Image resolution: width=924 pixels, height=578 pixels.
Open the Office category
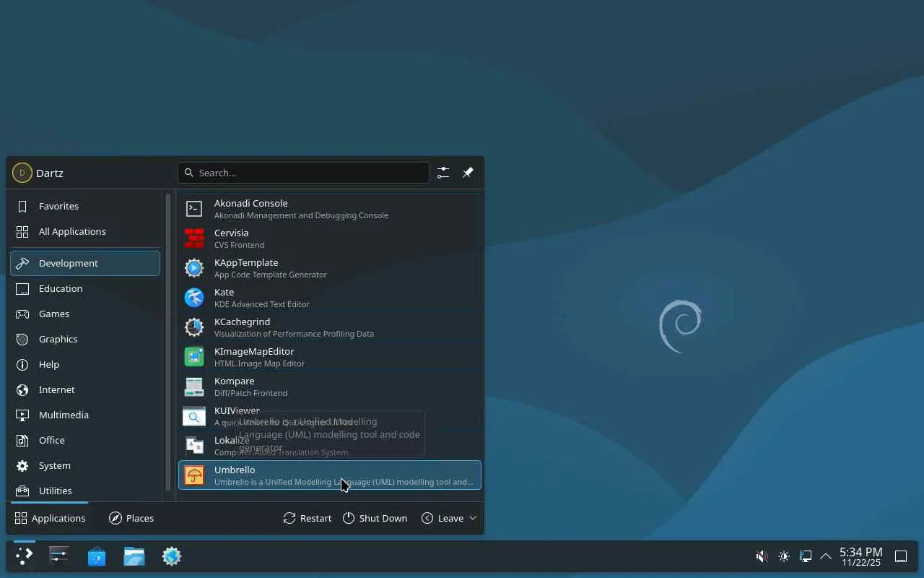pyautogui.click(x=85, y=440)
